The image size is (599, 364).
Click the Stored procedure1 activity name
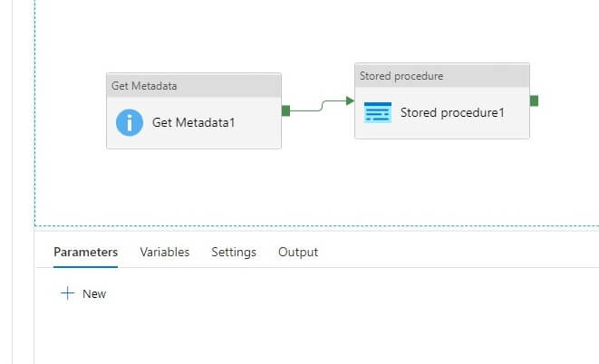click(x=452, y=112)
